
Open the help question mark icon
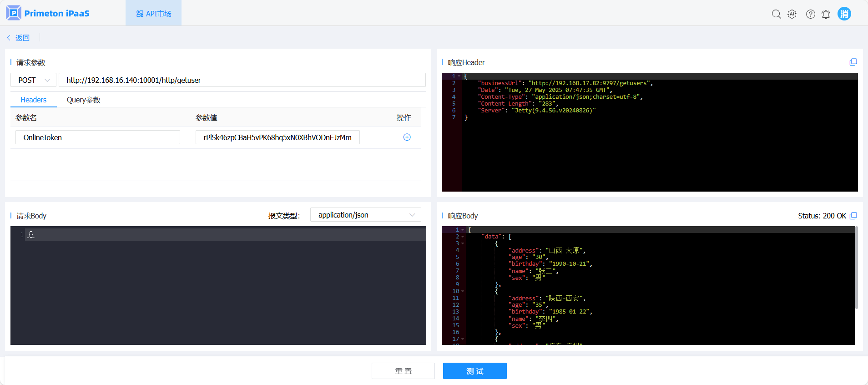(810, 14)
